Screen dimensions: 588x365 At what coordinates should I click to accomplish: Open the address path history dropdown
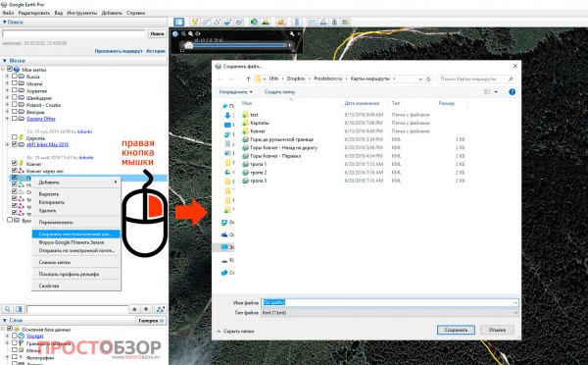click(x=420, y=78)
